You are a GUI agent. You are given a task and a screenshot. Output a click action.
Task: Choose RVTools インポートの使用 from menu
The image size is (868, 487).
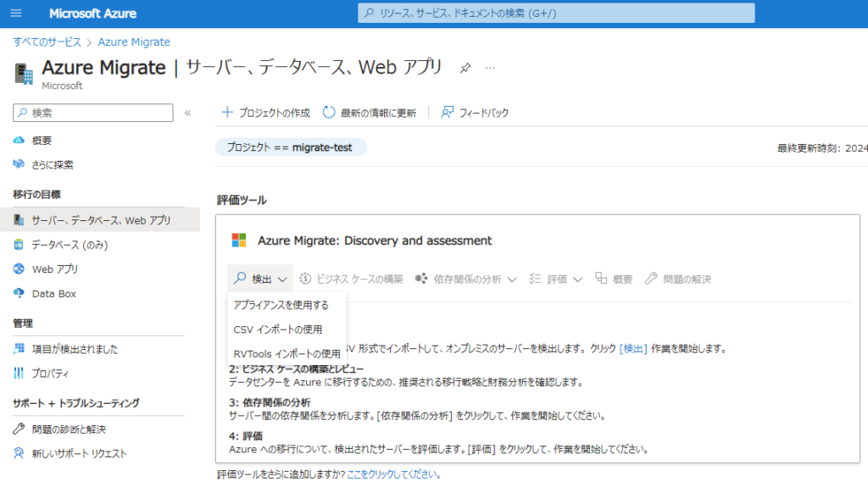point(287,354)
